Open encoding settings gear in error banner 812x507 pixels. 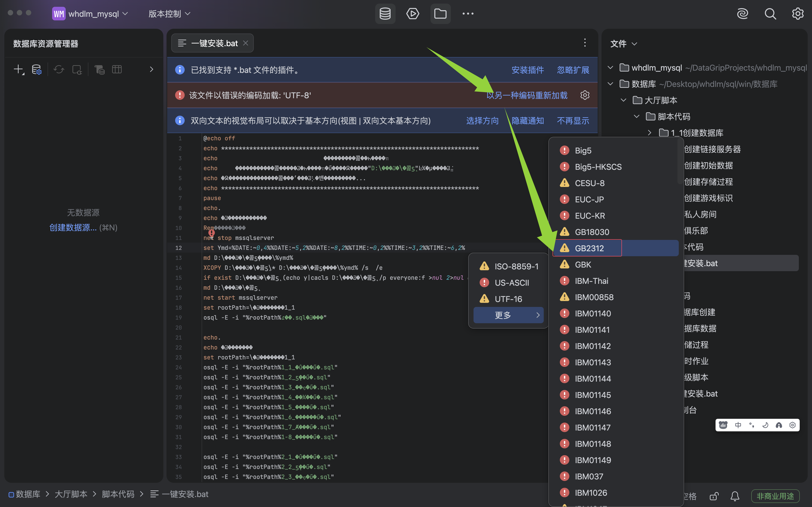coord(585,95)
